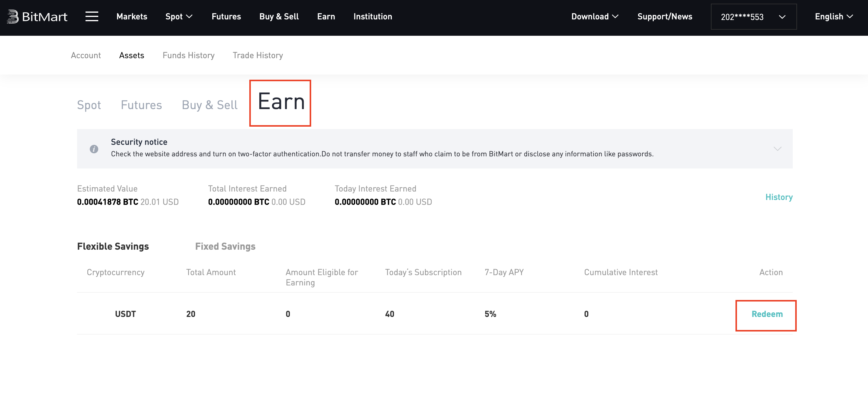The height and width of the screenshot is (403, 868).
Task: Open Support/News link
Action: tap(664, 16)
